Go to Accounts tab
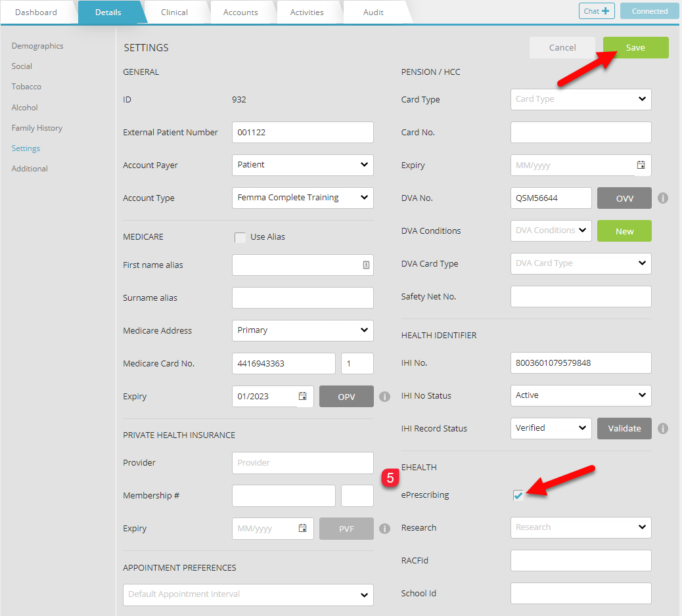Screen dimensions: 682x616 tap(240, 12)
